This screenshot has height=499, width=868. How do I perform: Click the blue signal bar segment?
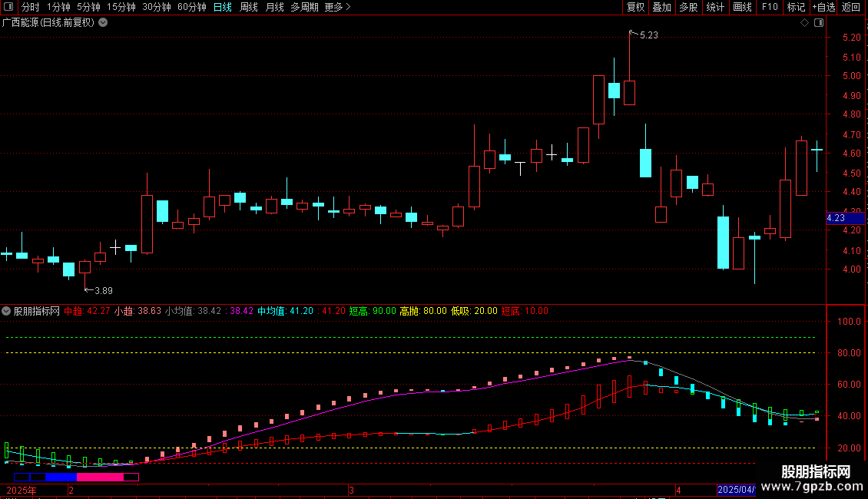coord(61,476)
